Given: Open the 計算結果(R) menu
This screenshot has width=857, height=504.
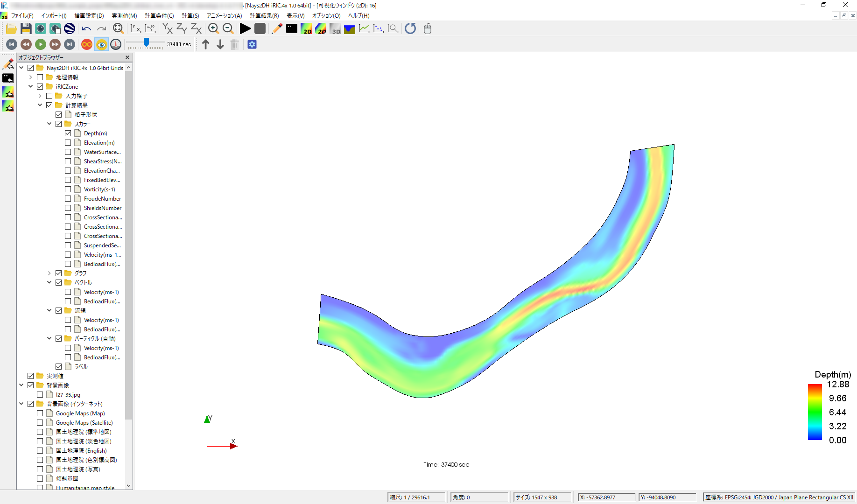Looking at the screenshot, I should (x=264, y=16).
